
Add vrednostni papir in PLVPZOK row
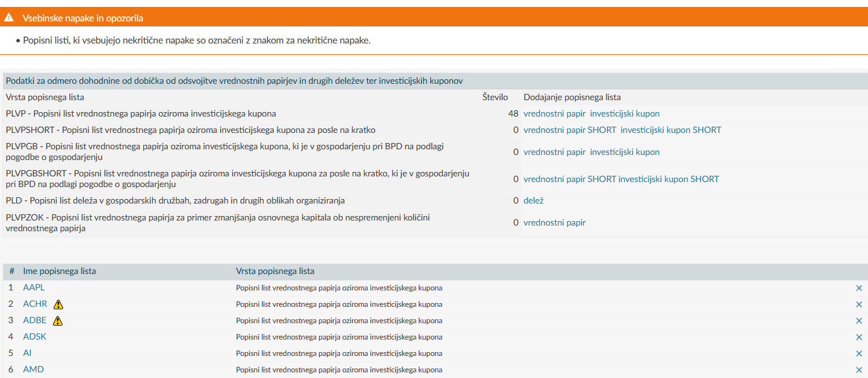click(554, 222)
